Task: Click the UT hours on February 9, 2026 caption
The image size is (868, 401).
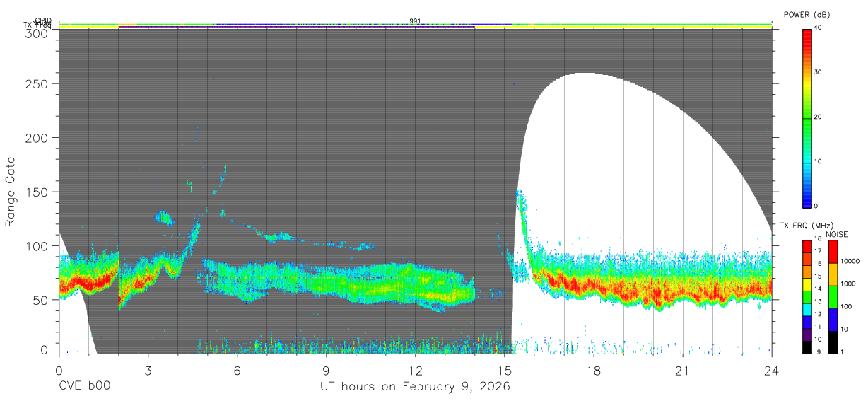Action: 416,387
